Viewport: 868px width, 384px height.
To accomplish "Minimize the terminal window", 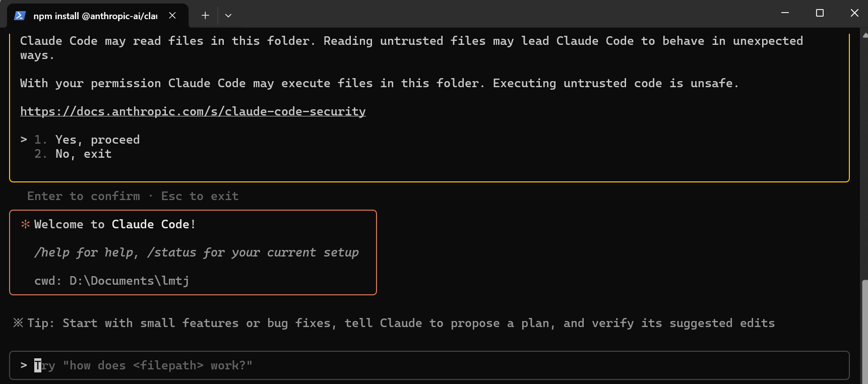I will [785, 14].
